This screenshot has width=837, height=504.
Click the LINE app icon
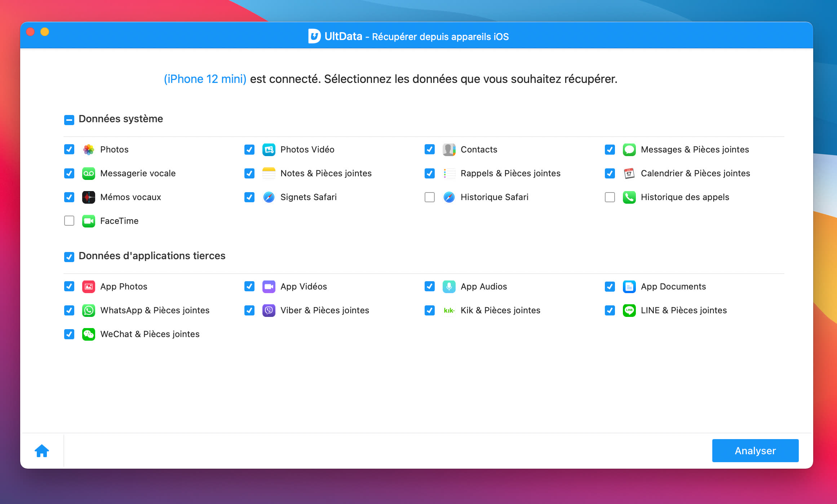(629, 310)
